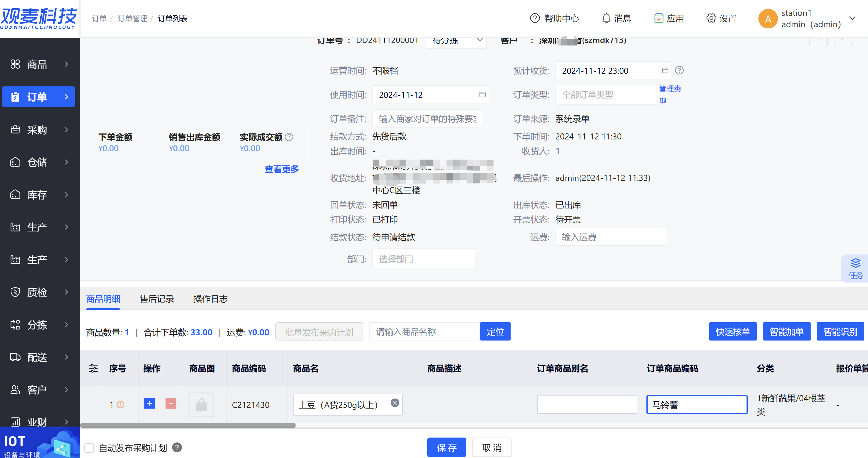Open the 设置 gear icon
Screen dimensions: 868x458
point(711,18)
